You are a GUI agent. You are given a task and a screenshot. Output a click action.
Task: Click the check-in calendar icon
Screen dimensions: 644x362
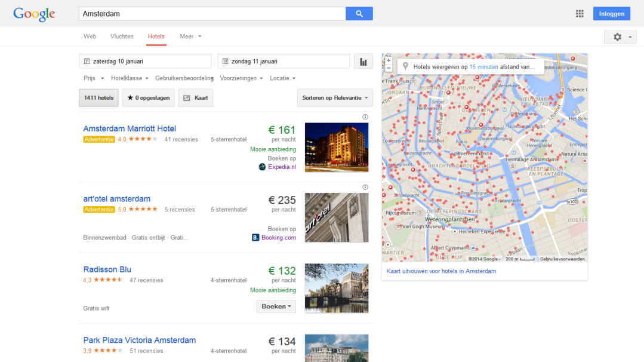(x=87, y=61)
